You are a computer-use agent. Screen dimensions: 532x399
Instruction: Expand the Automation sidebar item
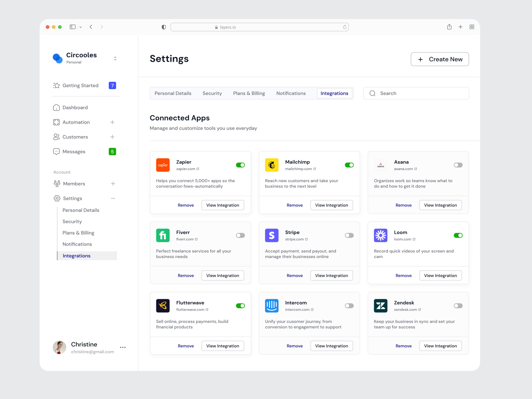(x=112, y=122)
